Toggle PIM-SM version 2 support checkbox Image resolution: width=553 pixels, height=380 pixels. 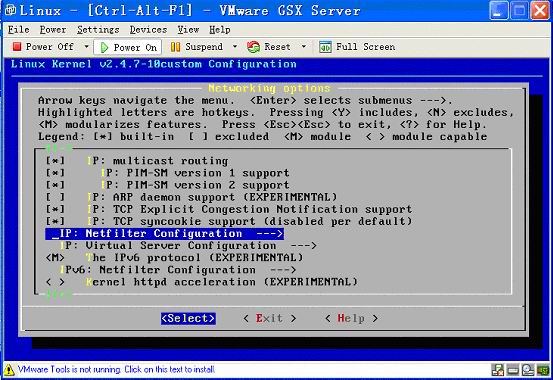click(x=55, y=185)
